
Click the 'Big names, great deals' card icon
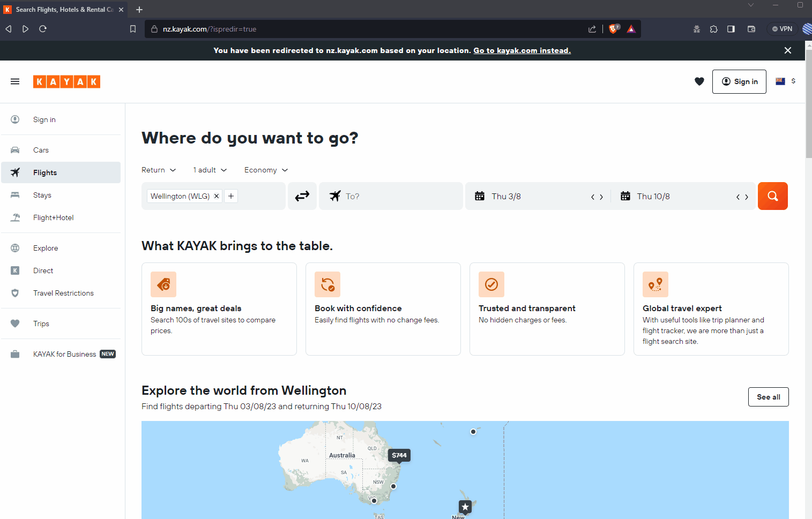(163, 284)
